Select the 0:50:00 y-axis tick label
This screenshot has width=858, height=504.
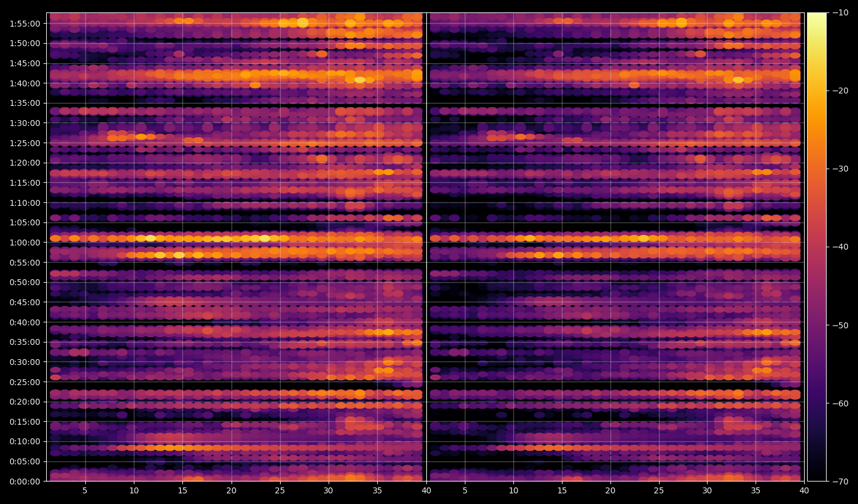coord(25,282)
